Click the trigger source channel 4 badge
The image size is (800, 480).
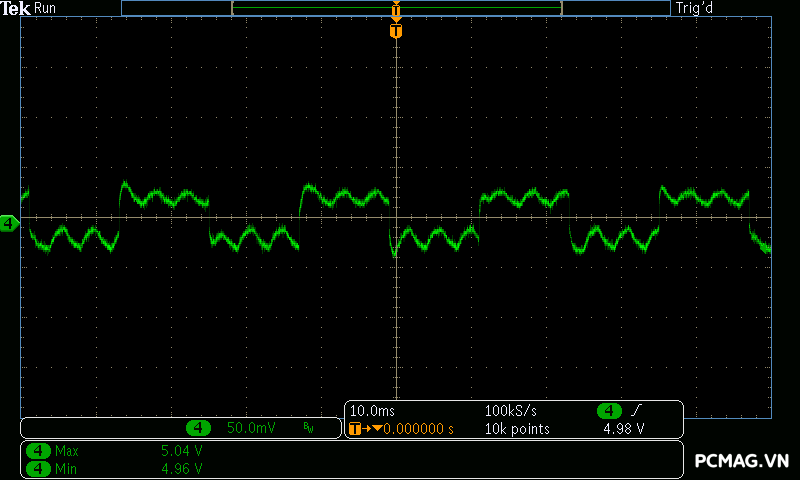click(x=609, y=411)
